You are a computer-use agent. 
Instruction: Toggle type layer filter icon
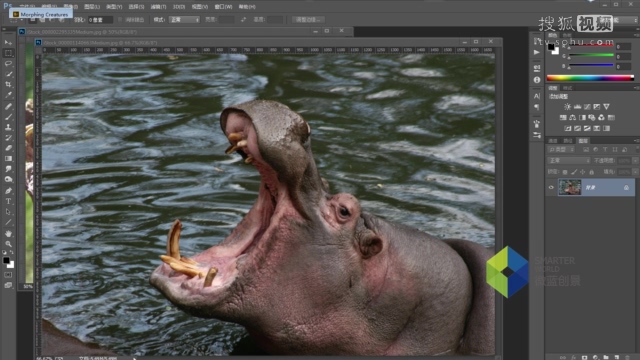[605, 150]
